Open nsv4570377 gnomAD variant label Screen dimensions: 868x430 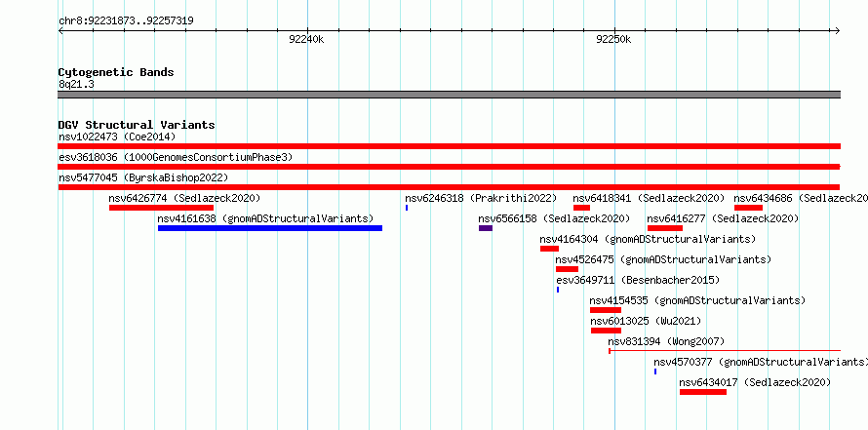(761, 362)
